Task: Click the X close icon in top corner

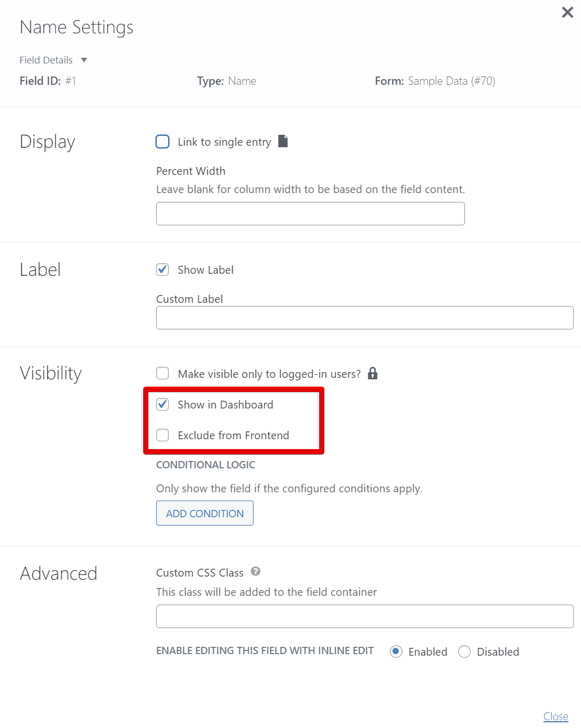Action: point(567,12)
